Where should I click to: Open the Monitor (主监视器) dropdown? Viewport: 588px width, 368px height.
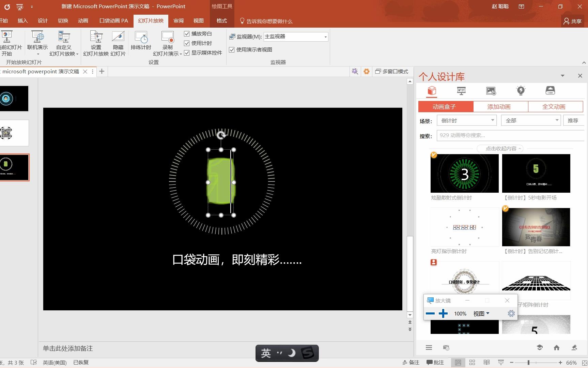(x=296, y=36)
